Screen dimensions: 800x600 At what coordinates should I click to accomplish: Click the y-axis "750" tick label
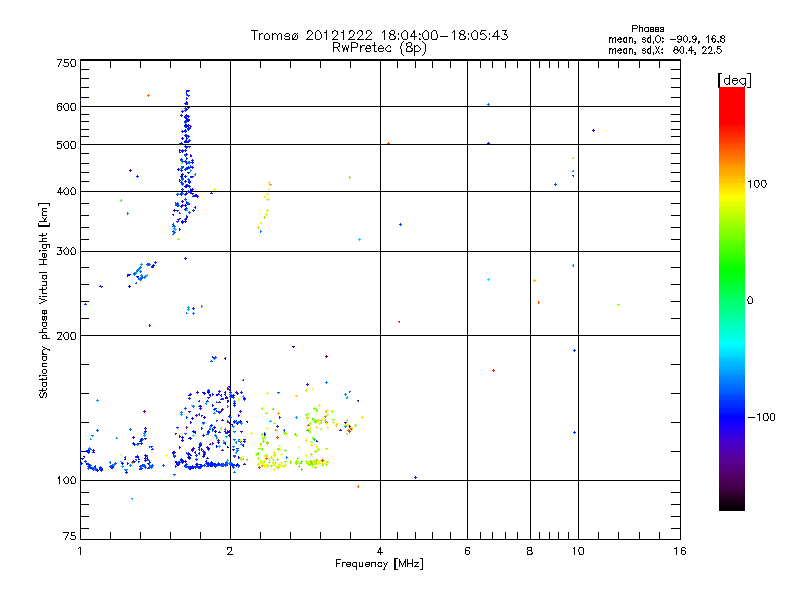click(66, 63)
